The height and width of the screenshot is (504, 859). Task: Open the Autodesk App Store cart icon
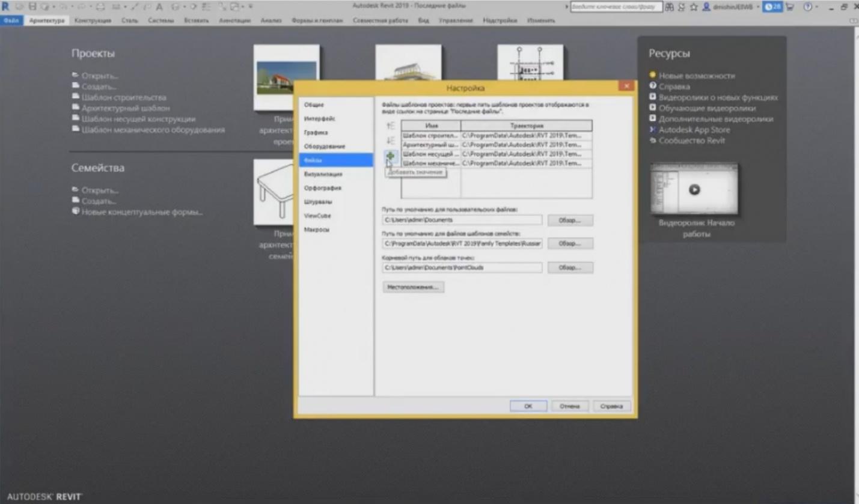[790, 7]
